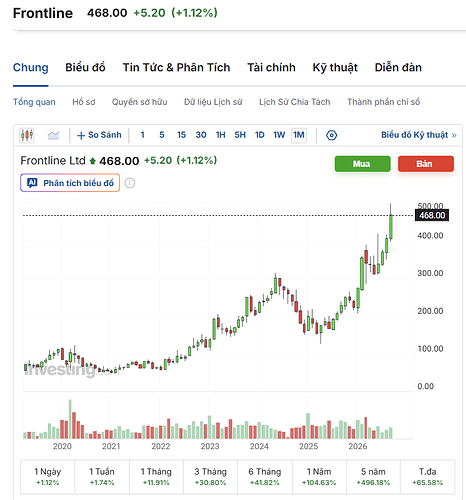The height and width of the screenshot is (500, 466).
Task: Select the 1D interval
Action: [x=260, y=135]
